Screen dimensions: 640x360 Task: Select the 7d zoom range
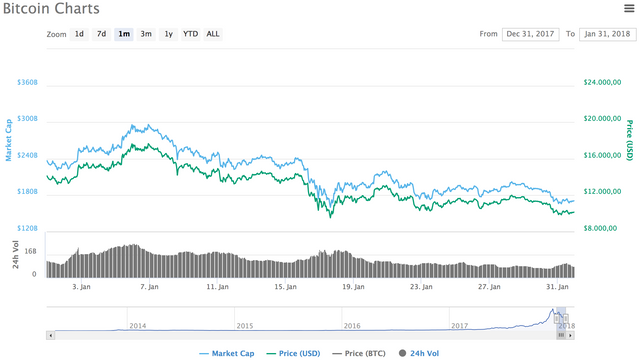point(101,34)
